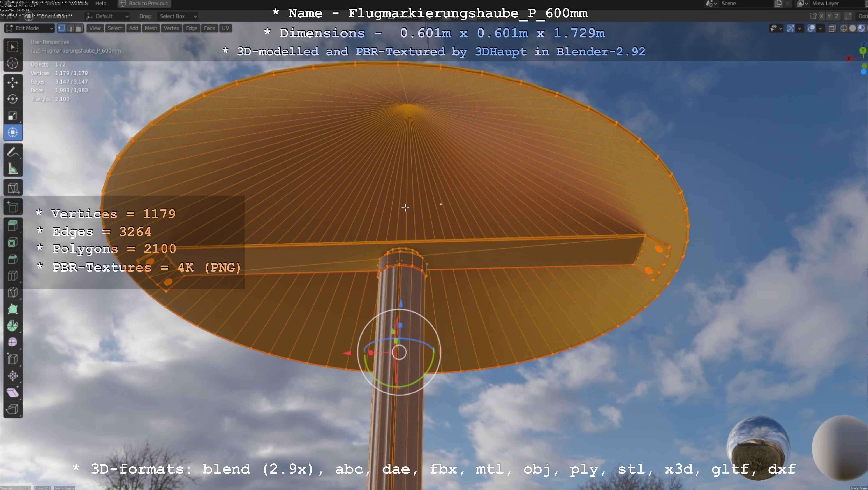Click the 'User Perspective' viewport text
This screenshot has width=868, height=490.
coord(50,42)
